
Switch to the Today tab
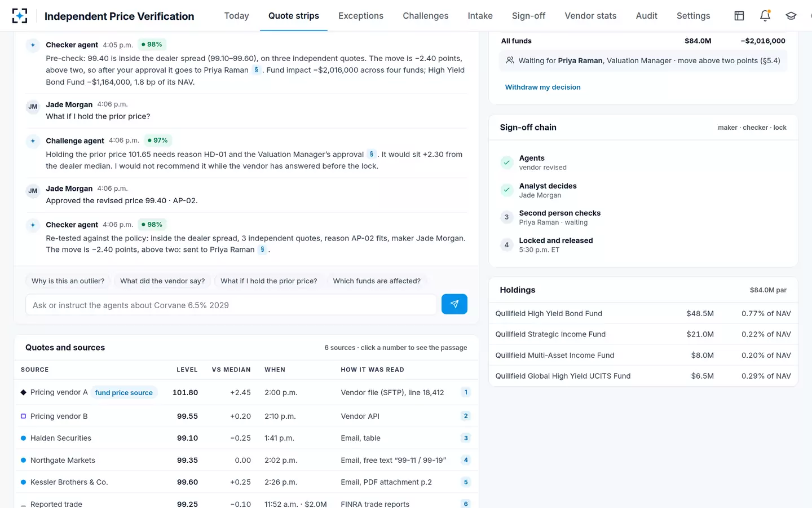[236, 16]
